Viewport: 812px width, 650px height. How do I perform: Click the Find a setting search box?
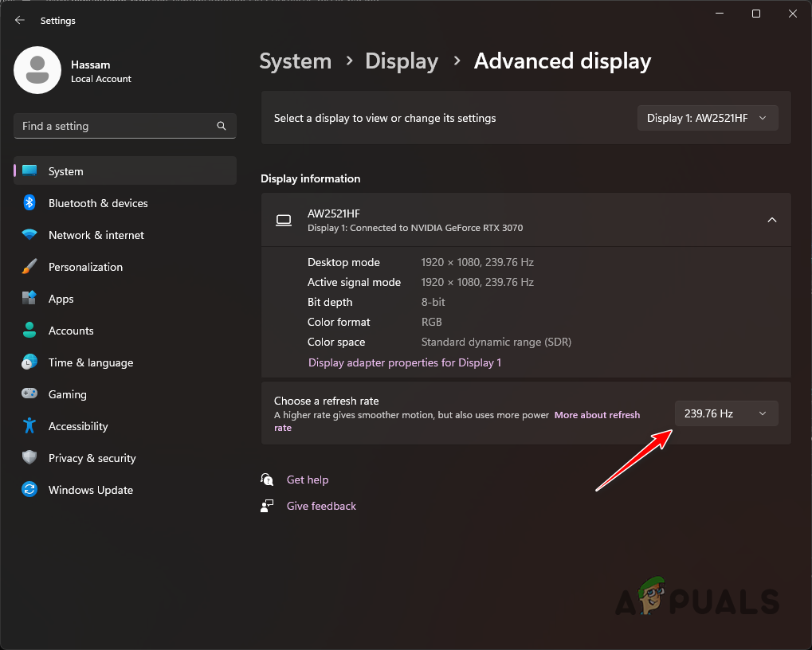124,126
